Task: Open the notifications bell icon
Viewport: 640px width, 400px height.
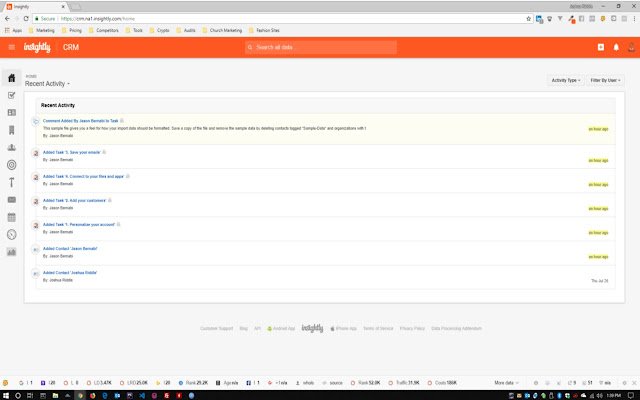Action: 616,47
